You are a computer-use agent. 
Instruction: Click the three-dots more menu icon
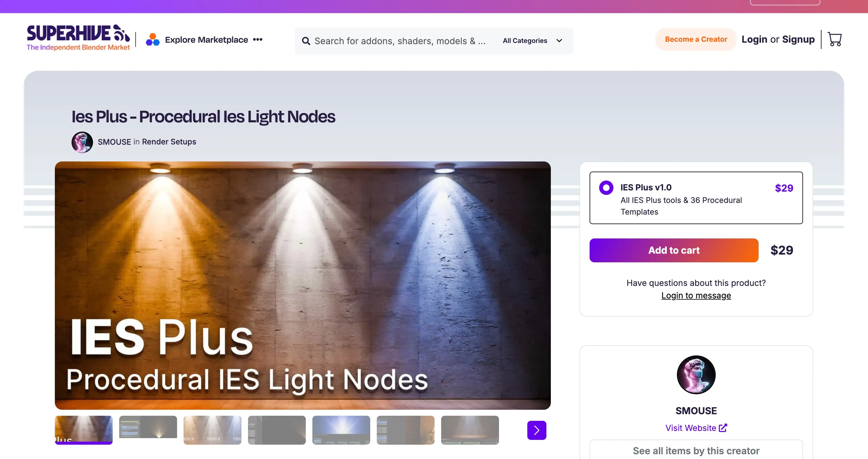258,40
